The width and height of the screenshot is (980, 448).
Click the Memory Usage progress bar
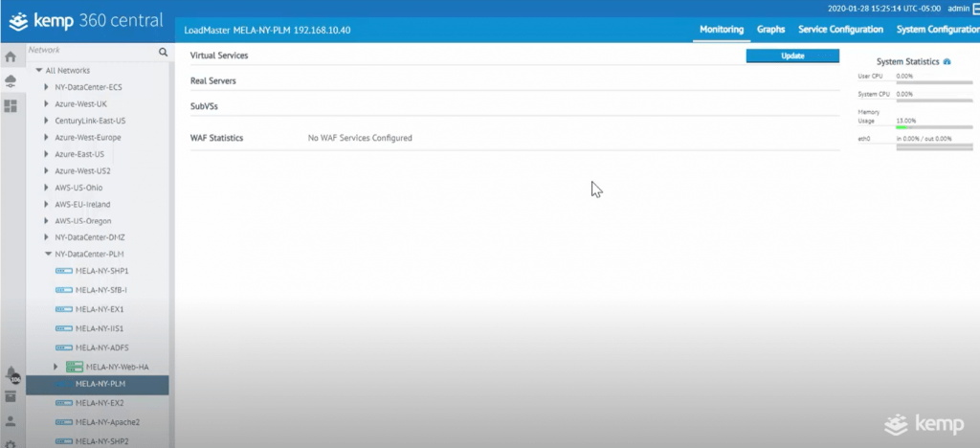click(x=934, y=127)
